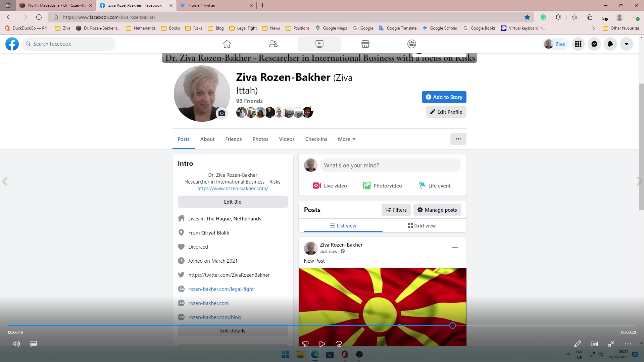
Task: Click Manage posts button
Action: (x=437, y=210)
